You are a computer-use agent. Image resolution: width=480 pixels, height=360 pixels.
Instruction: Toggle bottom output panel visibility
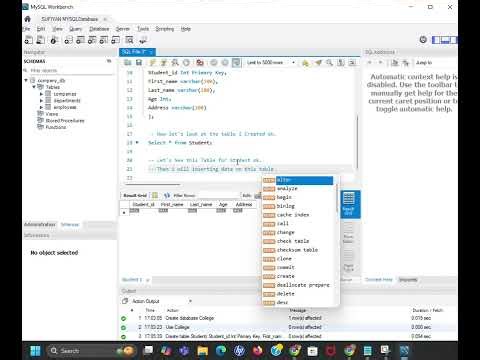445,40
